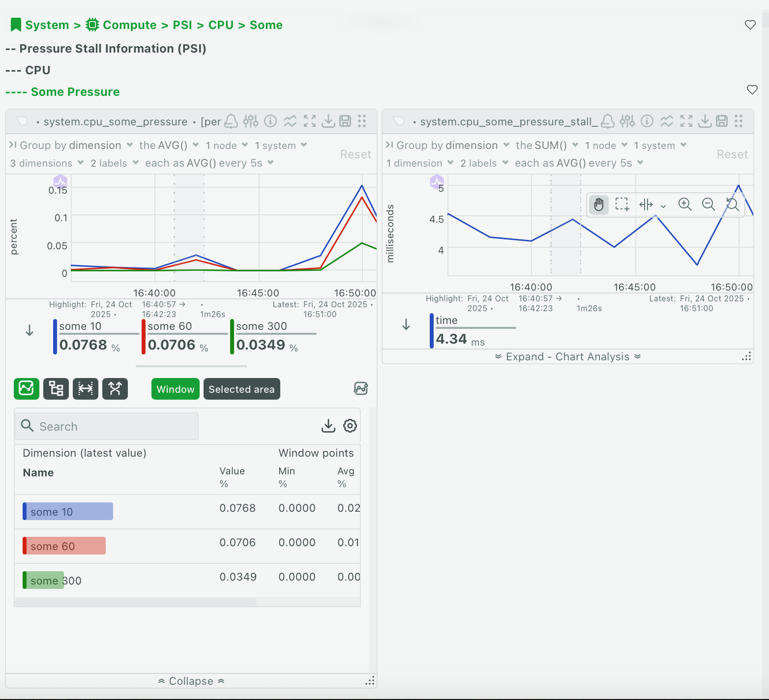Expand Chart Analysis on right chart
The image size is (769, 700).
[x=568, y=356]
